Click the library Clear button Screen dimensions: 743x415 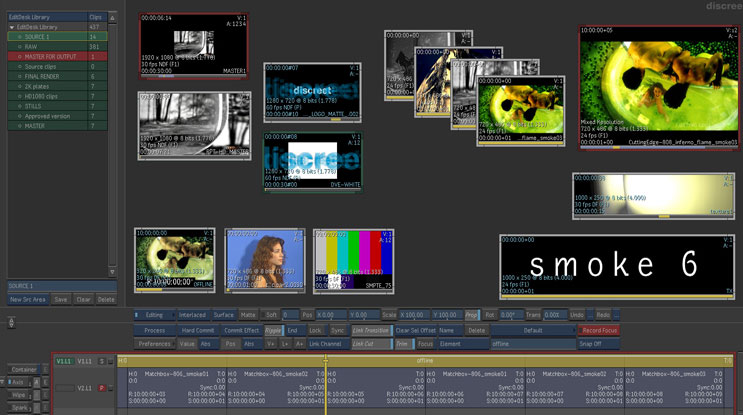[x=83, y=299]
